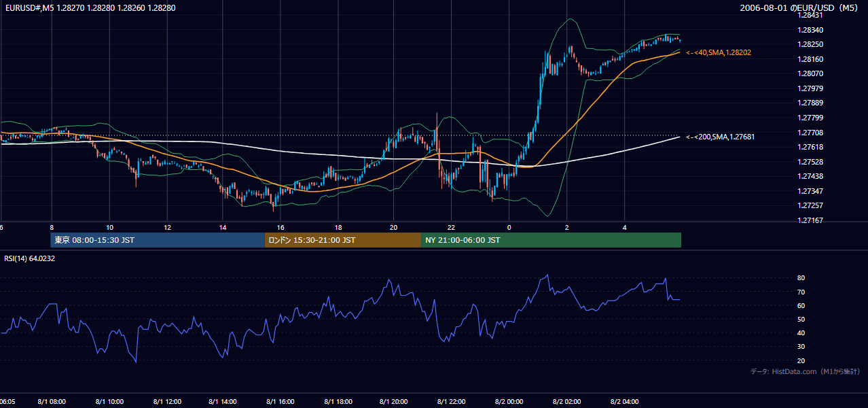Click hour tick 22 under the price chart
868x408 pixels.
coord(452,227)
